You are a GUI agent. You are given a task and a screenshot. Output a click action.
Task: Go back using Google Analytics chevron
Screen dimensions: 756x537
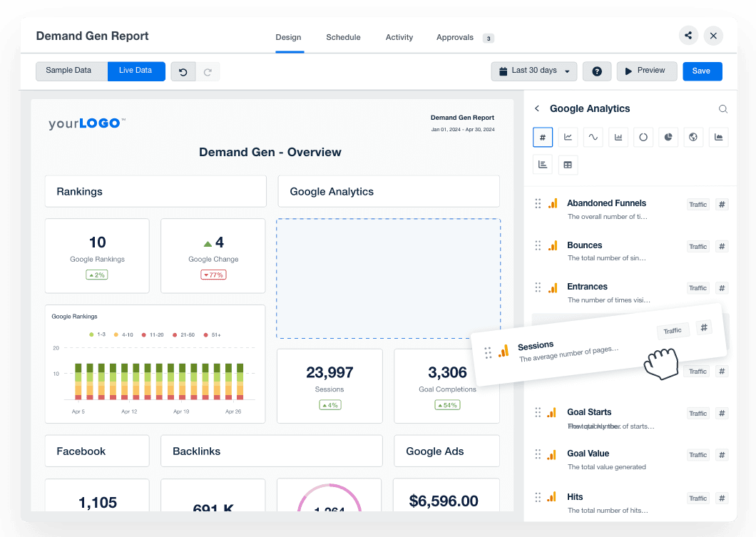tap(537, 109)
